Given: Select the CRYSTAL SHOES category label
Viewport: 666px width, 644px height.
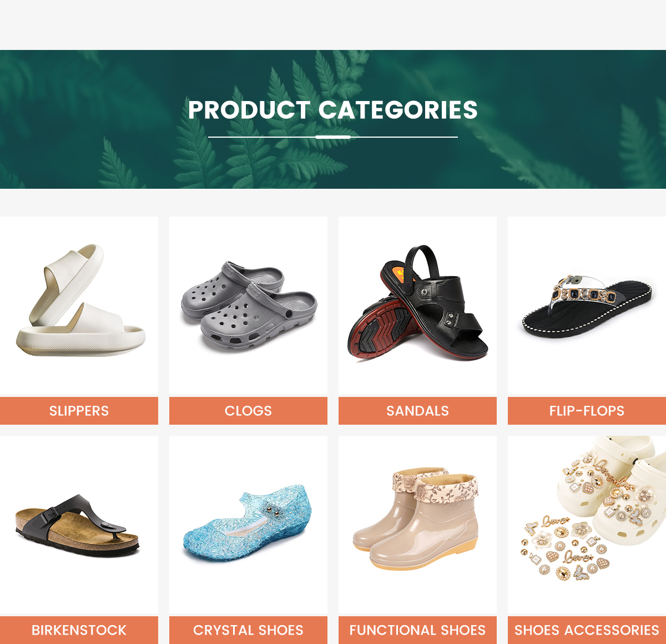Looking at the screenshot, I should [x=248, y=630].
